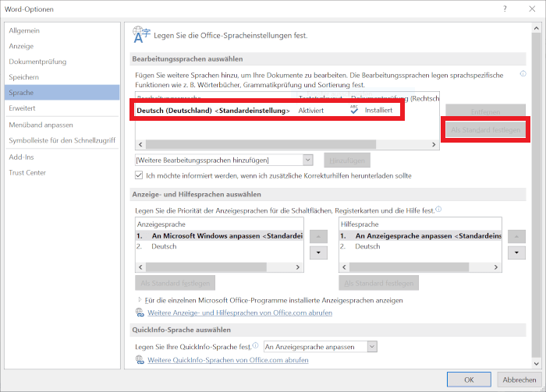Screen dimensions: 546x392
Task: Click the Office language settings header icon
Action: pos(141,34)
